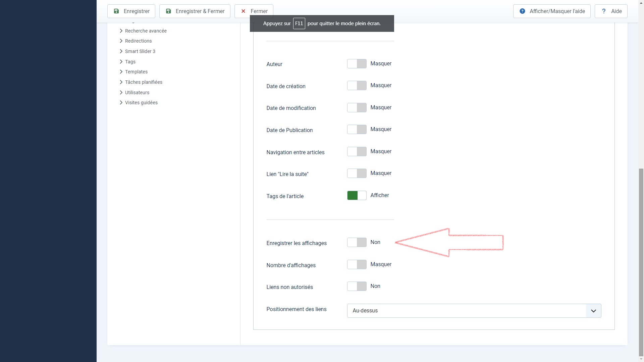
Task: Click the scroll down arrow of page scrollbar
Action: pyautogui.click(x=641, y=359)
